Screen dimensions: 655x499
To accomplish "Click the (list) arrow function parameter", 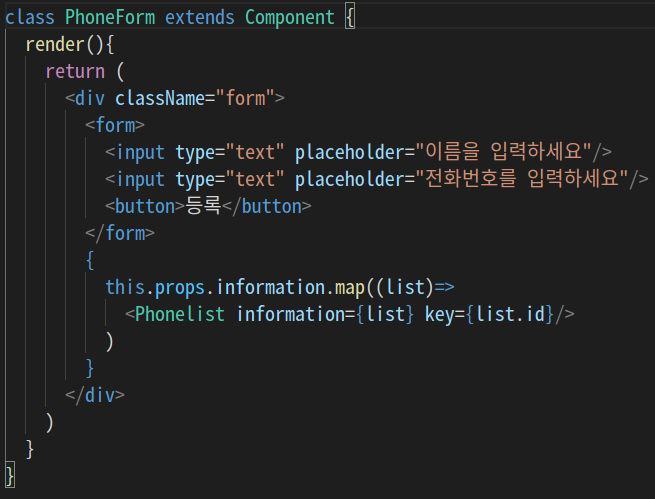I will (x=405, y=287).
